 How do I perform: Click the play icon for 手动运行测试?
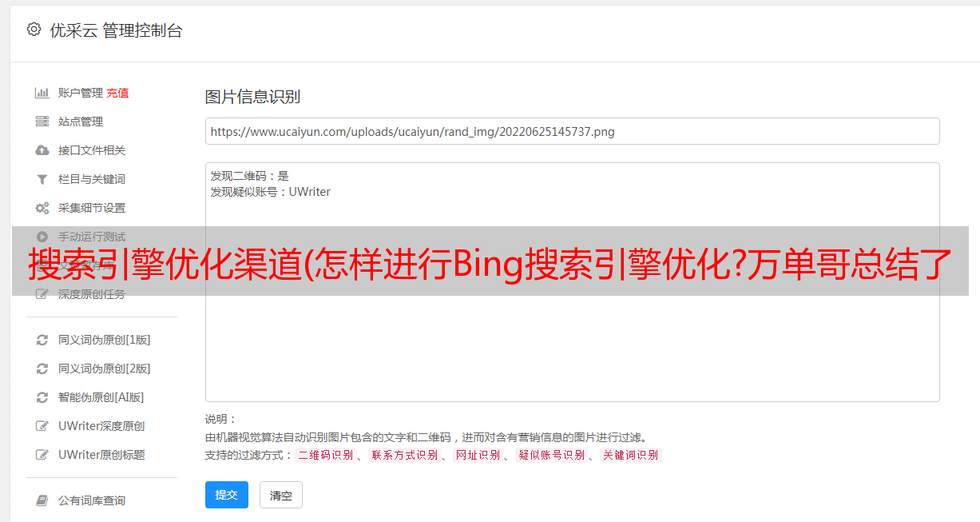42,237
